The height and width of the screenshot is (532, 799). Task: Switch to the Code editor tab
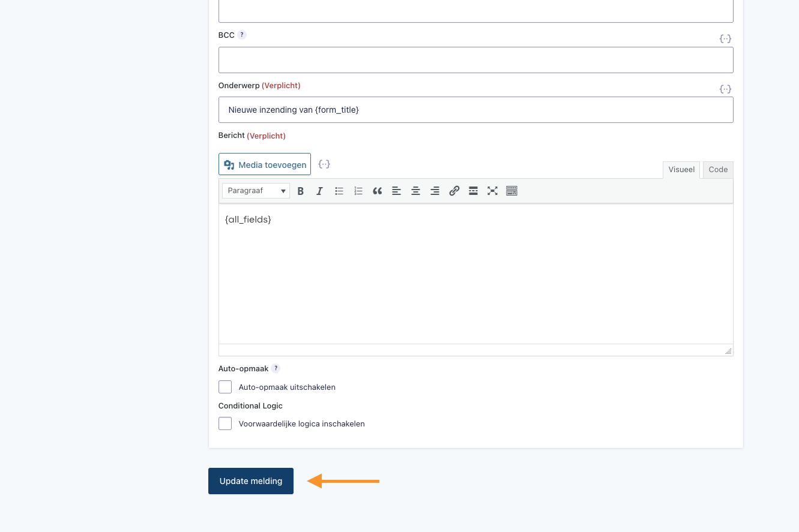(x=718, y=170)
